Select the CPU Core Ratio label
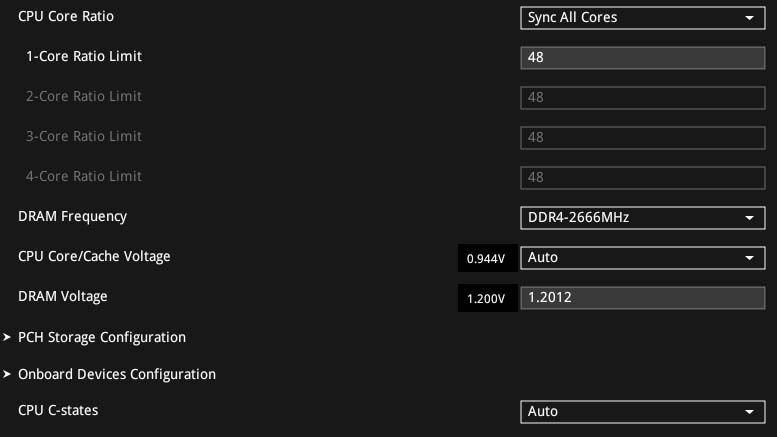This screenshot has width=777, height=437. tap(66, 17)
